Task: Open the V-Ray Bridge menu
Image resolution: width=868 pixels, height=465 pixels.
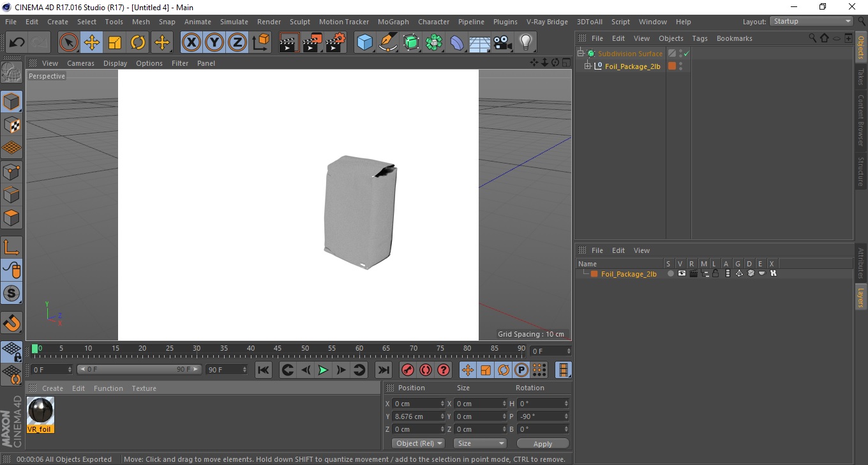Action: [547, 22]
